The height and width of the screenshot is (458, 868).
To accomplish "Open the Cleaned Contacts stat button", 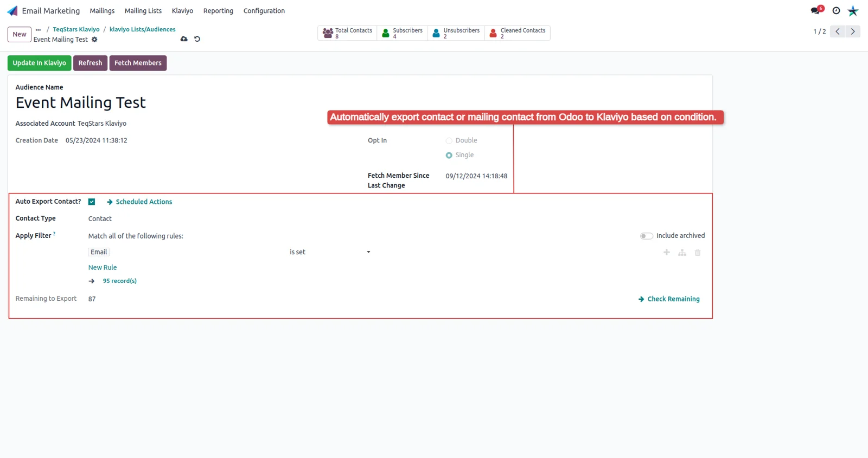I will click(x=517, y=33).
